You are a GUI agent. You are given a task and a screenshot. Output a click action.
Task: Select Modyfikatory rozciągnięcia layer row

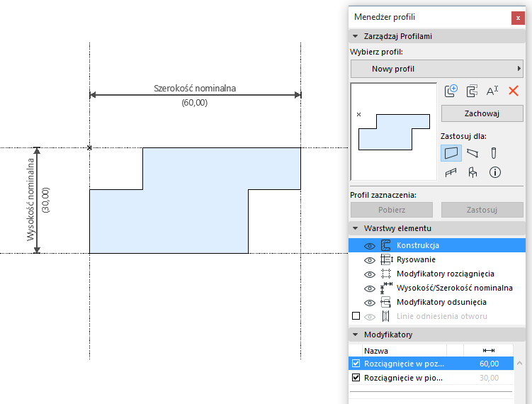click(x=437, y=274)
